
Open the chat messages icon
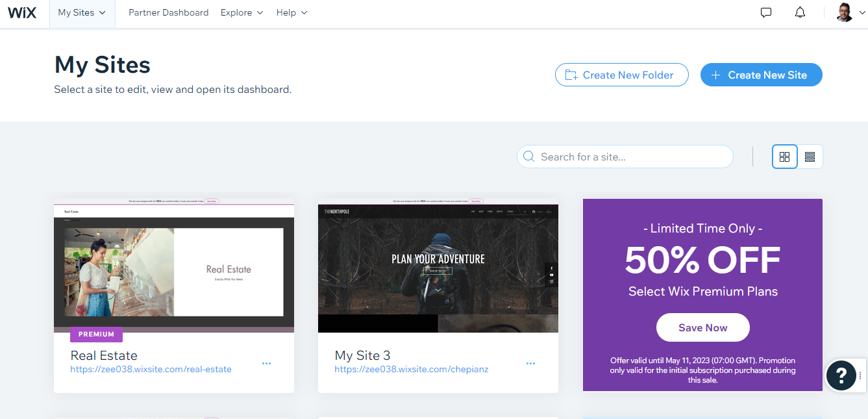[x=766, y=13]
